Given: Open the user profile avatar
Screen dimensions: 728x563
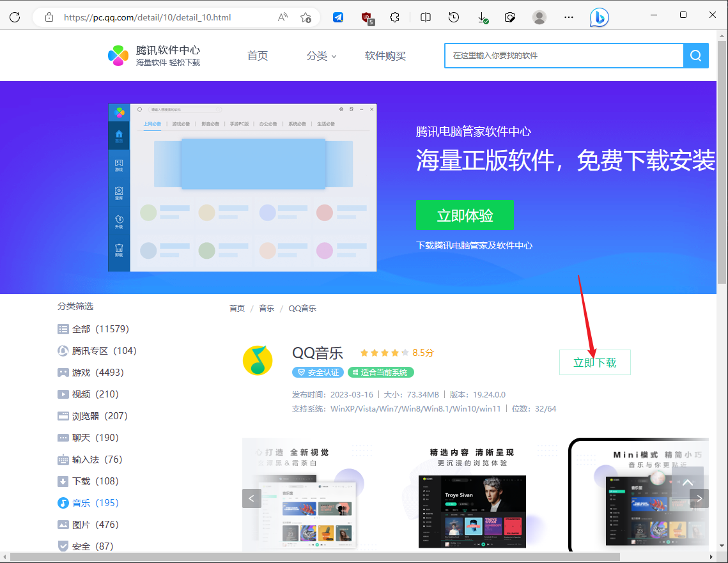Looking at the screenshot, I should 539,17.
